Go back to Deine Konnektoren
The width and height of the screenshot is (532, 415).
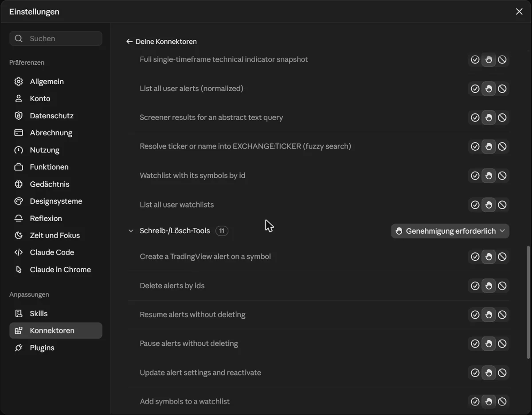[x=161, y=42]
